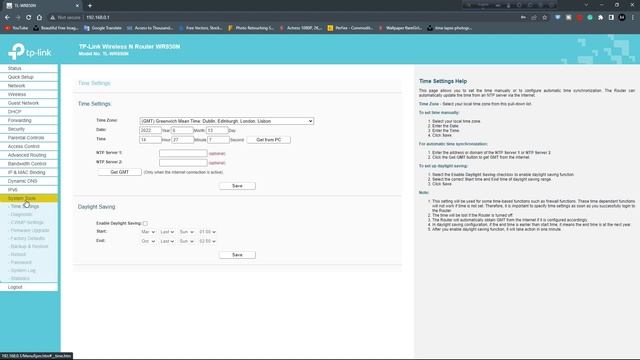This screenshot has width=640, height=360.
Task: Open the red circular extension icon
Action: pos(579,18)
